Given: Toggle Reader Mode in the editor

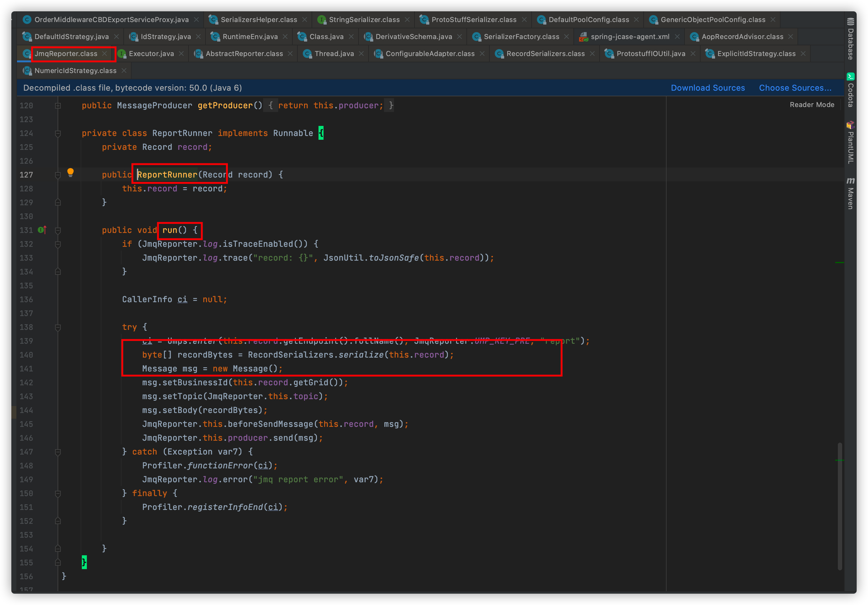Looking at the screenshot, I should (x=812, y=105).
